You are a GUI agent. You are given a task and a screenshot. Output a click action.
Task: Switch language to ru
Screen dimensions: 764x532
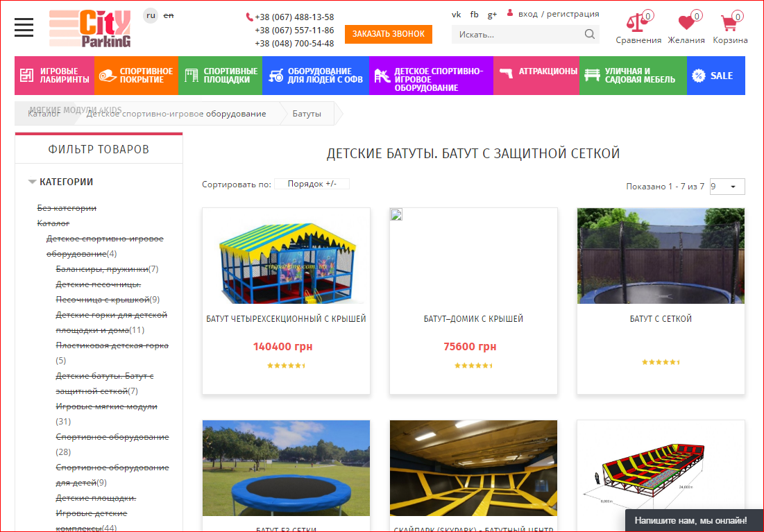click(151, 15)
